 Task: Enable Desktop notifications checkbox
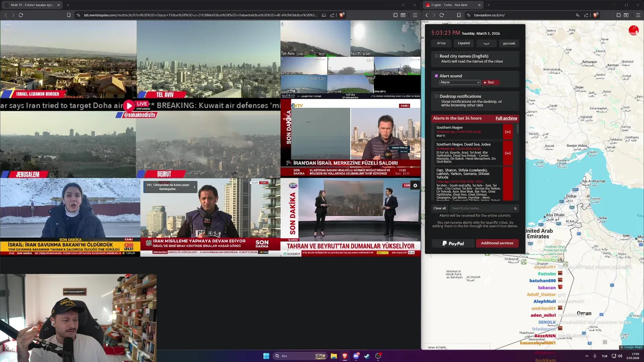436,96
